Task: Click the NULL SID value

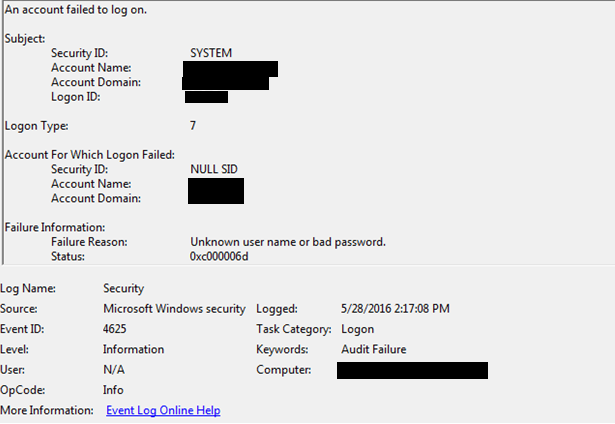Action: pos(214,169)
